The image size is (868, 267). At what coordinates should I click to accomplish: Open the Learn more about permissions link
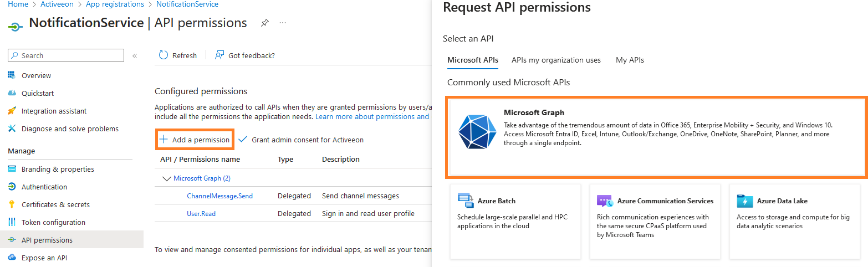click(x=372, y=117)
